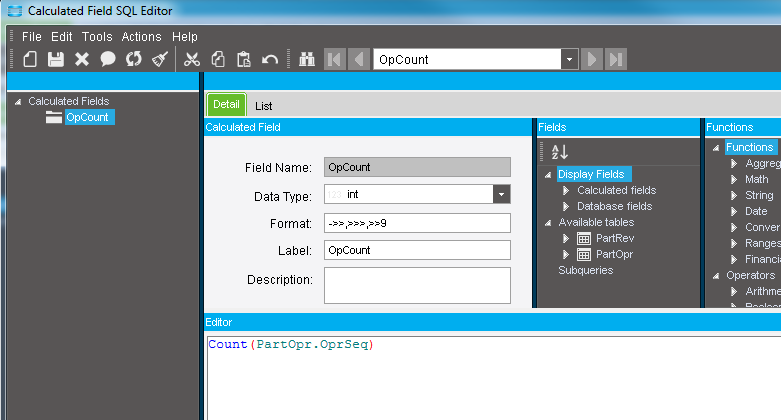Click inside the Format input field
The image size is (781, 420).
417,223
